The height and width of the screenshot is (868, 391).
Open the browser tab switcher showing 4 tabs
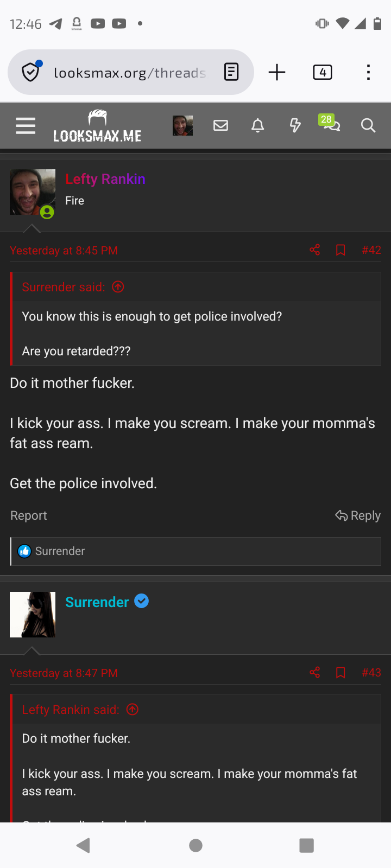pyautogui.click(x=322, y=72)
